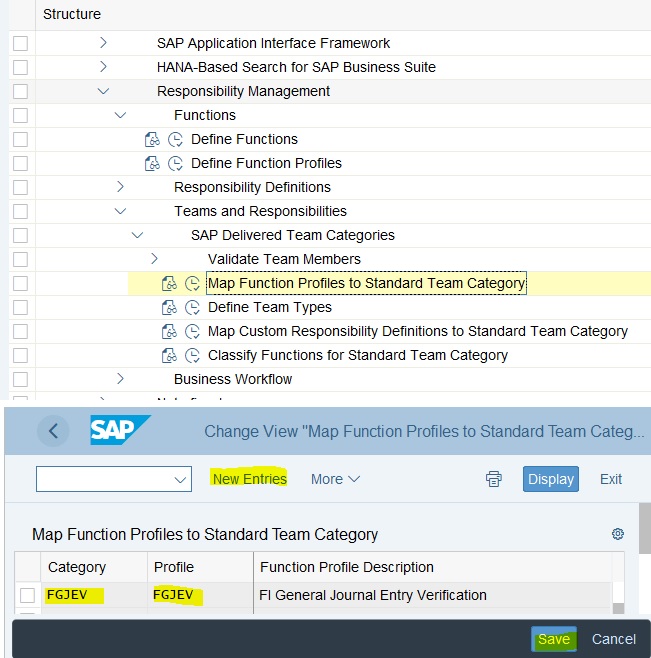Click New Entries
The image size is (651, 658).
point(249,479)
